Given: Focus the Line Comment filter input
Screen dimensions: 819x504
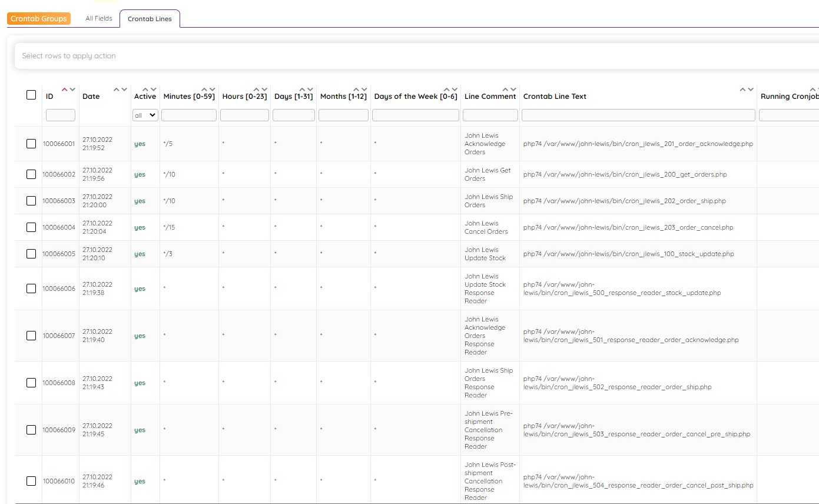Looking at the screenshot, I should pyautogui.click(x=490, y=115).
